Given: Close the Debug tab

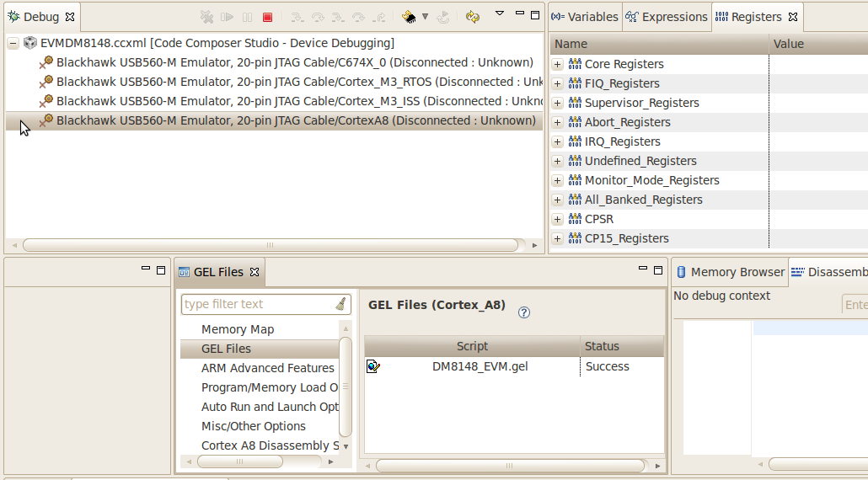Looking at the screenshot, I should point(70,17).
